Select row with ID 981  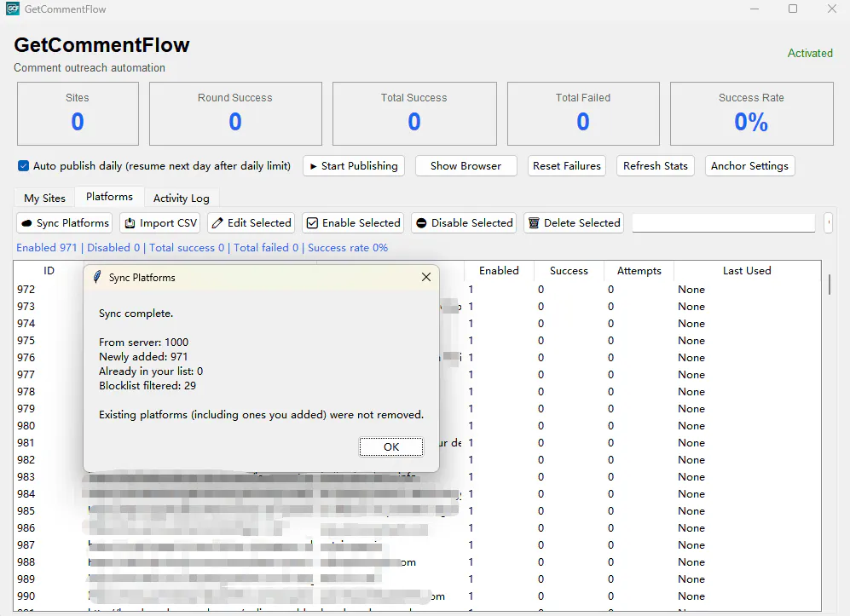click(418, 443)
